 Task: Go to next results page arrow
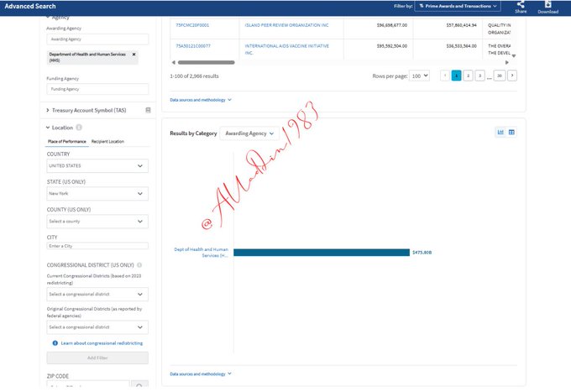pyautogui.click(x=512, y=76)
